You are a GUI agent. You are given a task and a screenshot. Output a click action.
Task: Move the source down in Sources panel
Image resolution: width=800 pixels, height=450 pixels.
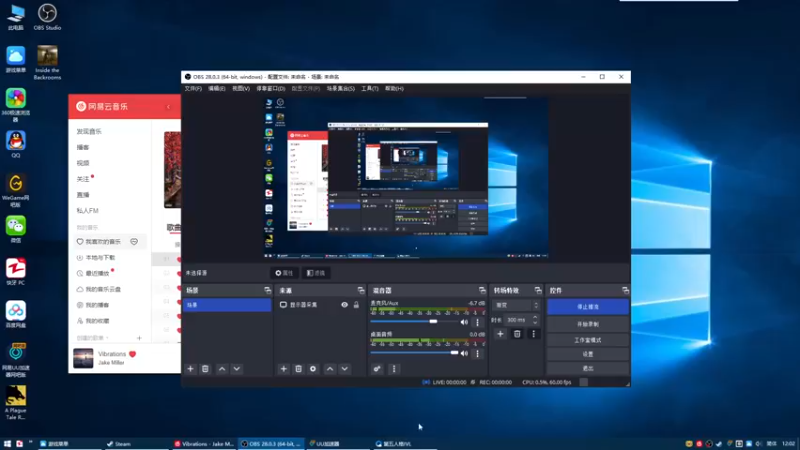pyautogui.click(x=345, y=369)
